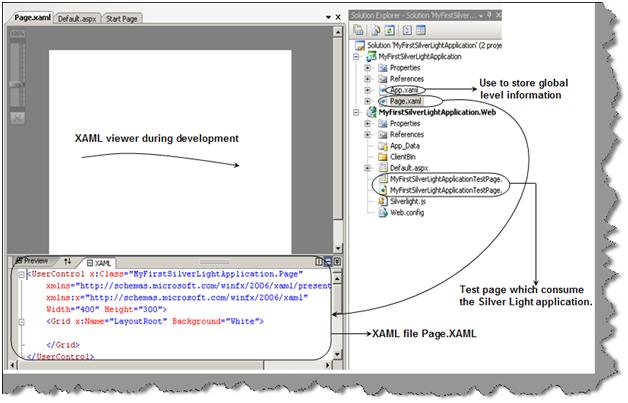
Task: Expand the Page.xaml node in the tree
Action: click(x=367, y=101)
